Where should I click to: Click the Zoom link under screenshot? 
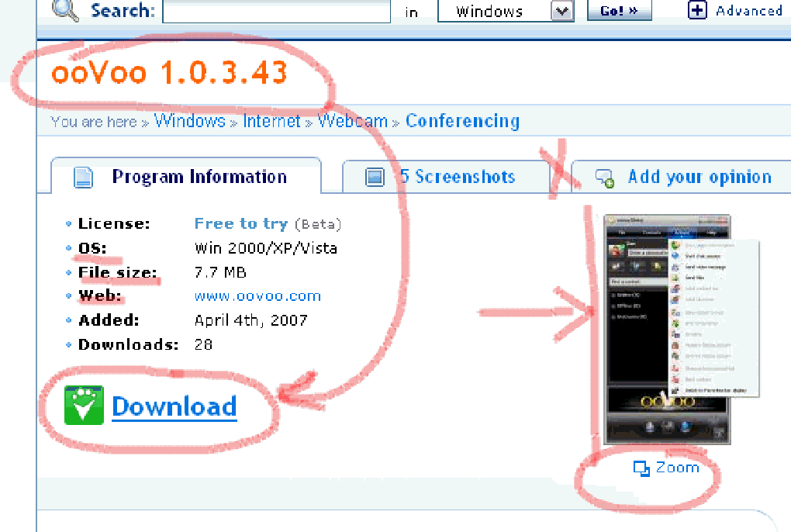pyautogui.click(x=678, y=468)
